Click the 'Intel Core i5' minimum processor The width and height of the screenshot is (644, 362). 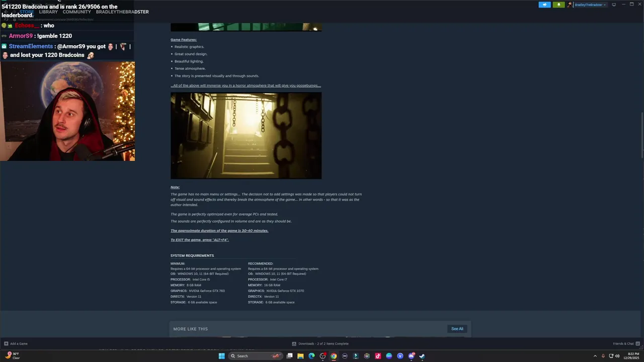point(201,280)
